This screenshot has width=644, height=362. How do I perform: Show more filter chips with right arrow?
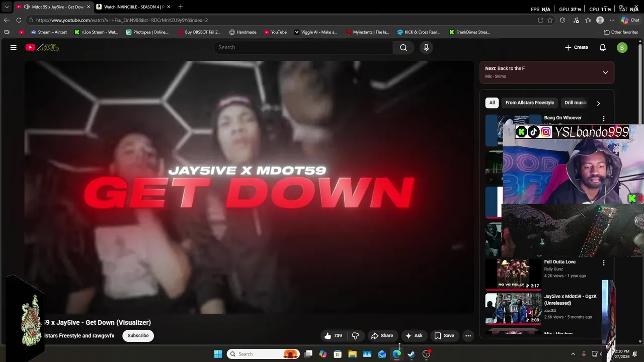(x=598, y=103)
